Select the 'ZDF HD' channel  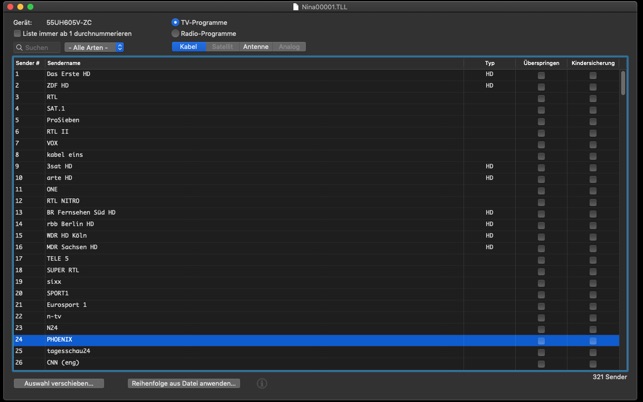click(x=316, y=85)
